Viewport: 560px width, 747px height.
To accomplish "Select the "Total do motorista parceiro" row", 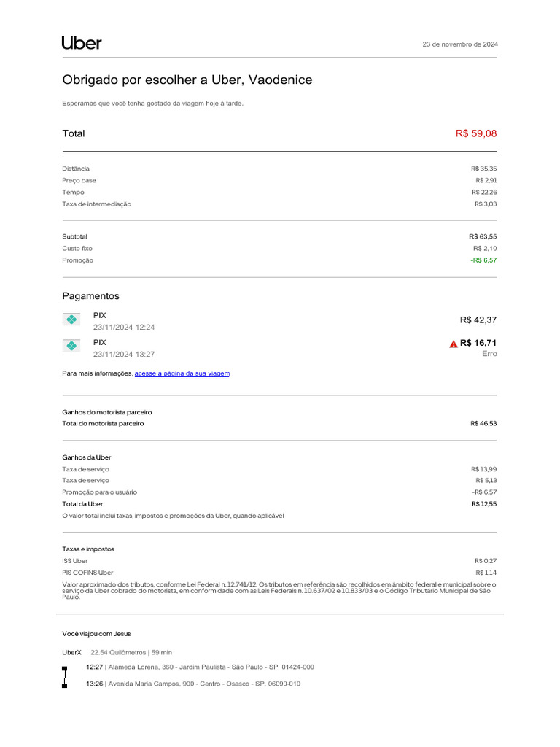I will pos(103,424).
